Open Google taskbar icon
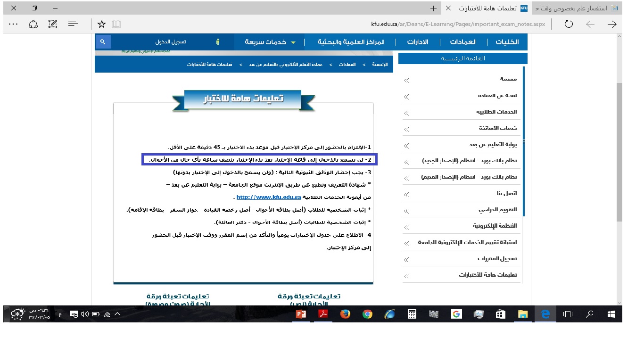The image size is (644, 362). pos(456,314)
